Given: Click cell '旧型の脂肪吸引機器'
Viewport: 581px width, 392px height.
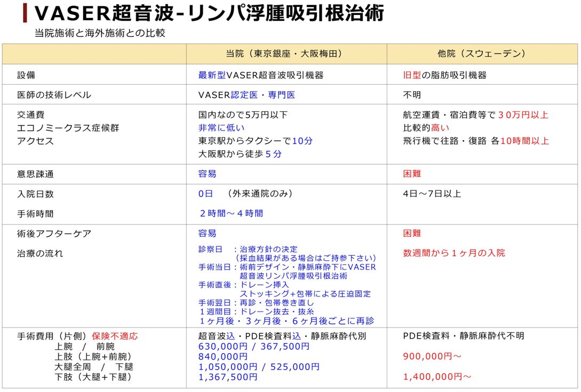Looking at the screenshot, I should [x=444, y=75].
